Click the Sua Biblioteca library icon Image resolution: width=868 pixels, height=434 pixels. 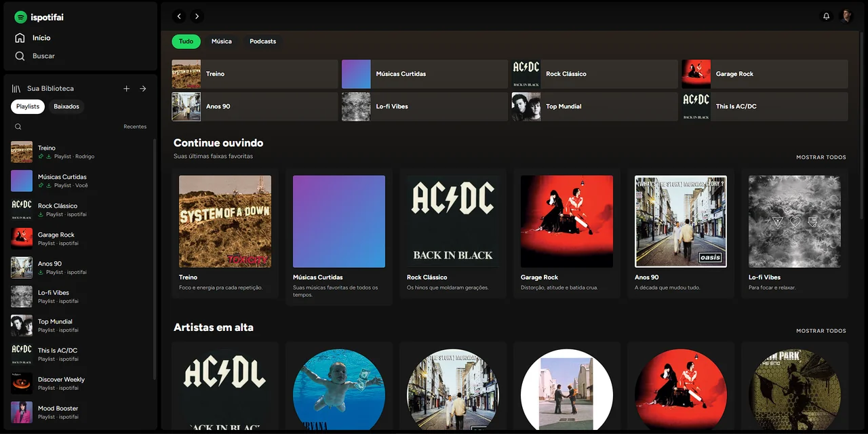16,89
